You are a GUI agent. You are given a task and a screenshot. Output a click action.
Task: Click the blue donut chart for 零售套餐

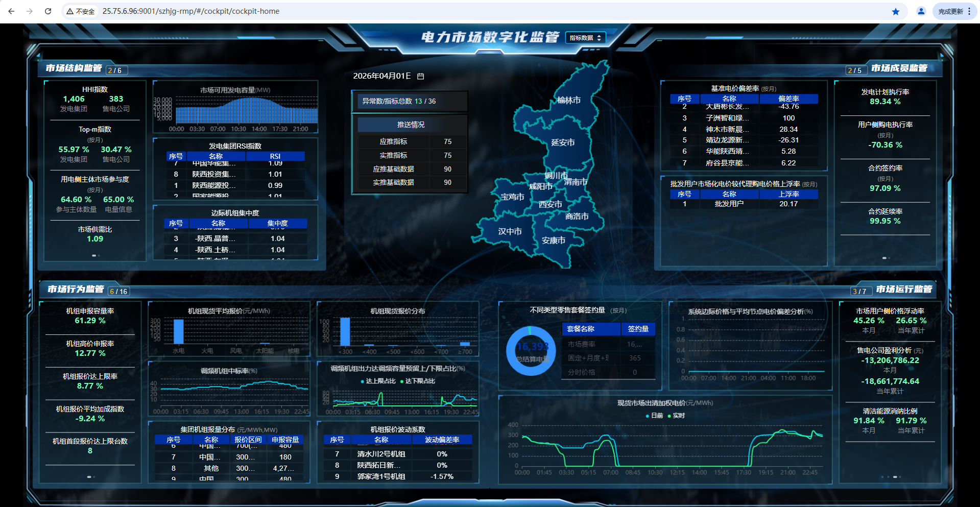point(531,351)
